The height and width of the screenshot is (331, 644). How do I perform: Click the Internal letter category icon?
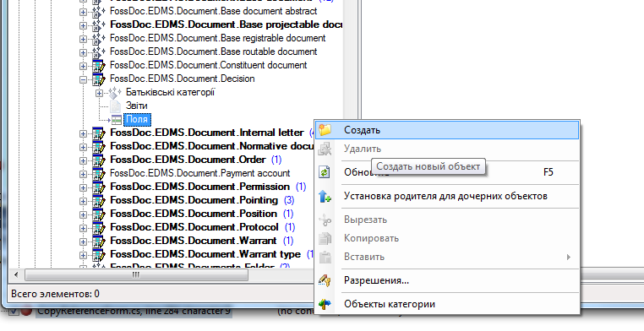tap(99, 133)
